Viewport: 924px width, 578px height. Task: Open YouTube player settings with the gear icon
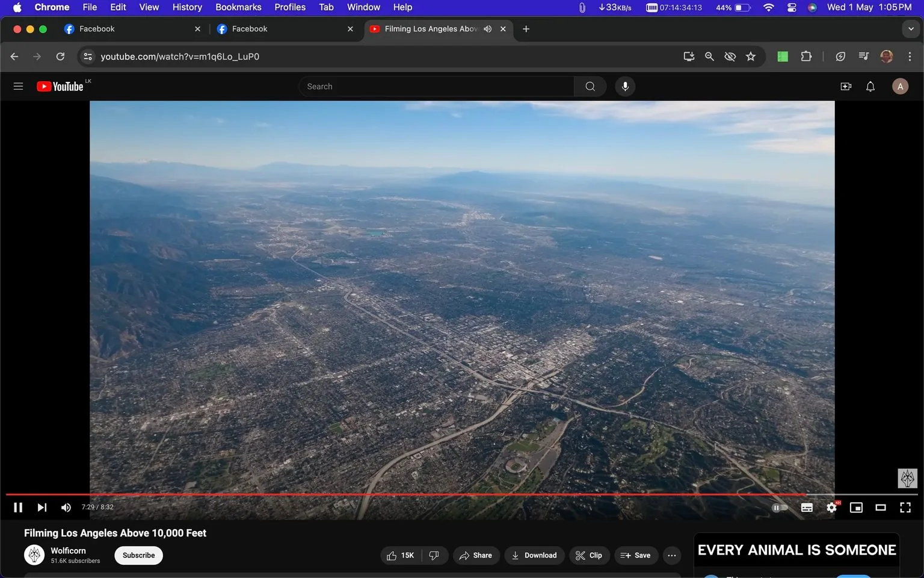tap(831, 507)
